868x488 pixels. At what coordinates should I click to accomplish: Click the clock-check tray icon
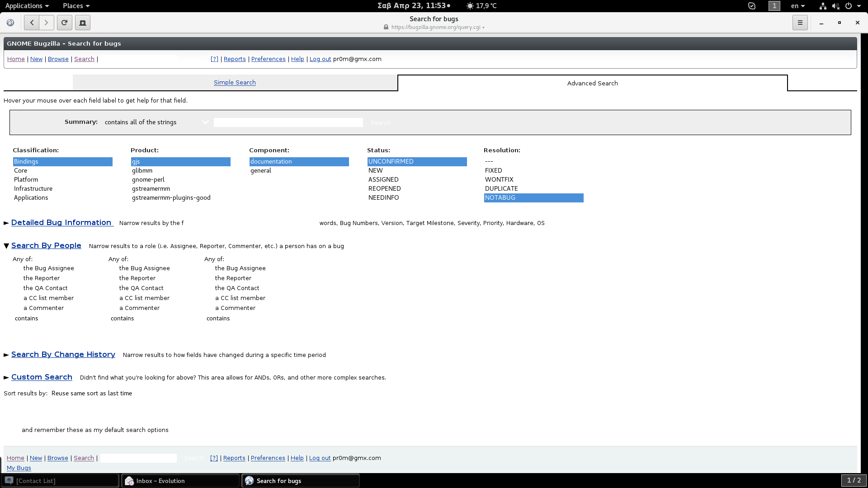tap(752, 6)
